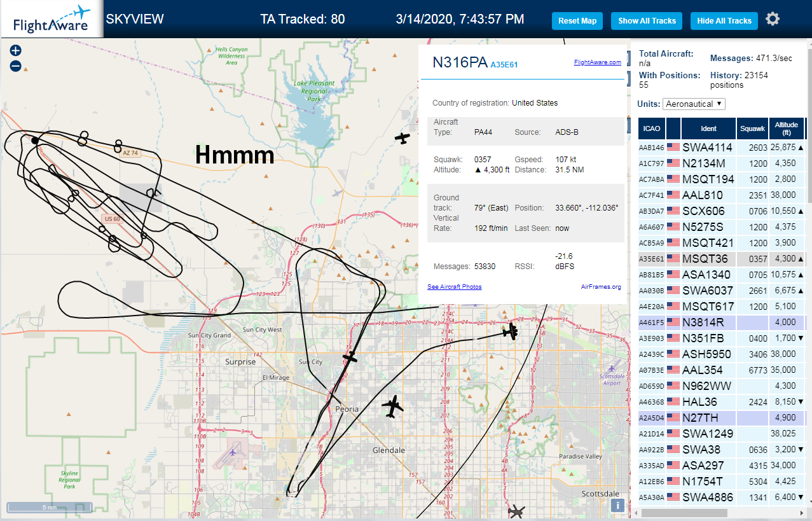Hide All Tracks
Viewport: 812px width, 521px height.
coord(724,21)
